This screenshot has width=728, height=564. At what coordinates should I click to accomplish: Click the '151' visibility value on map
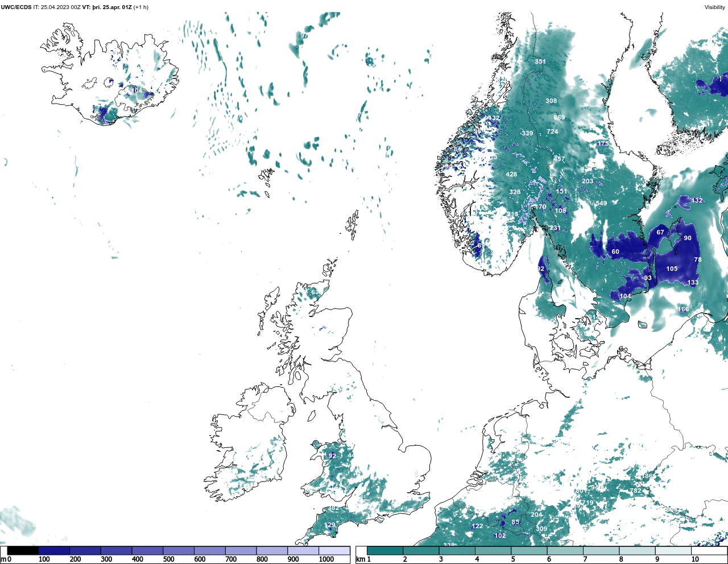point(562,191)
